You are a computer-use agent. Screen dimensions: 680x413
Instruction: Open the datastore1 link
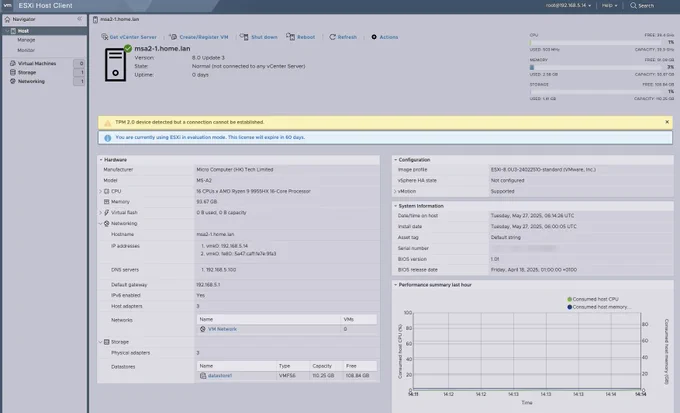pyautogui.click(x=220, y=376)
